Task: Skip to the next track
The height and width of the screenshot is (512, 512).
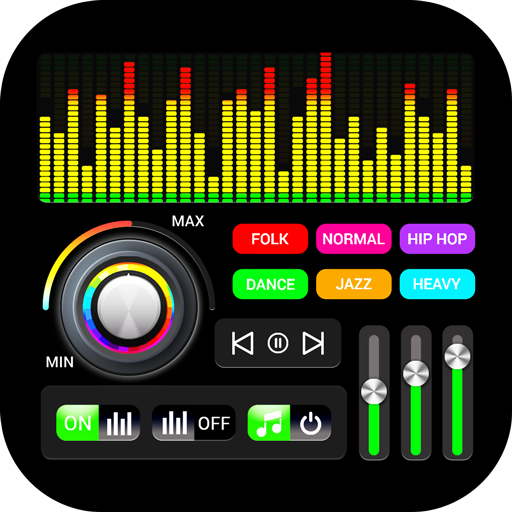Action: tap(313, 343)
